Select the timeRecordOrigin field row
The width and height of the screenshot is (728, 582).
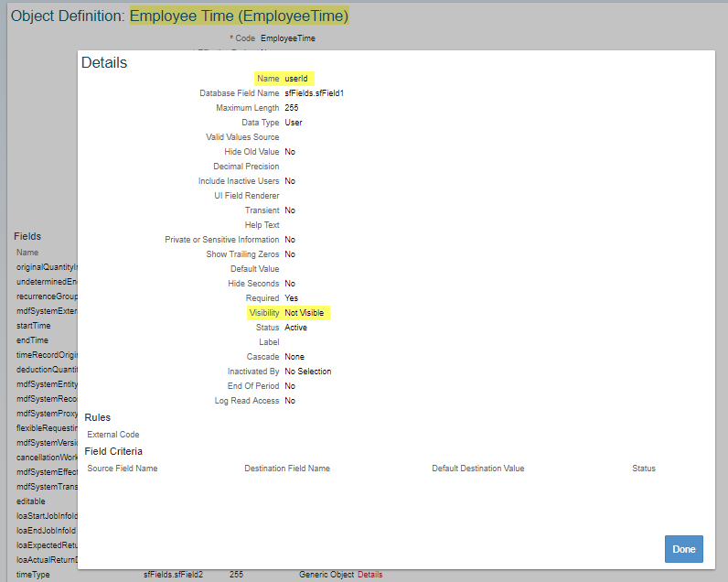click(x=47, y=355)
